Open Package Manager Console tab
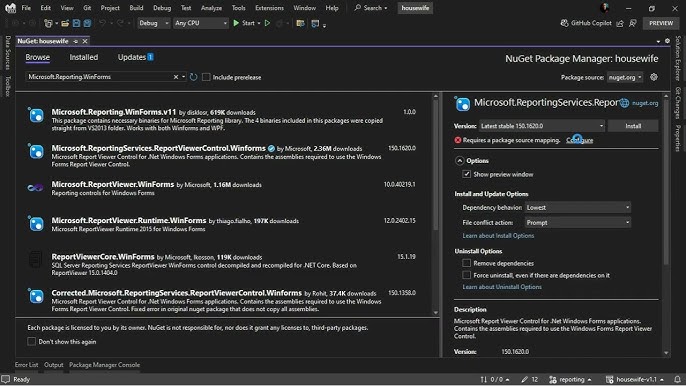Screen dimensions: 686x386 [x=105, y=365]
